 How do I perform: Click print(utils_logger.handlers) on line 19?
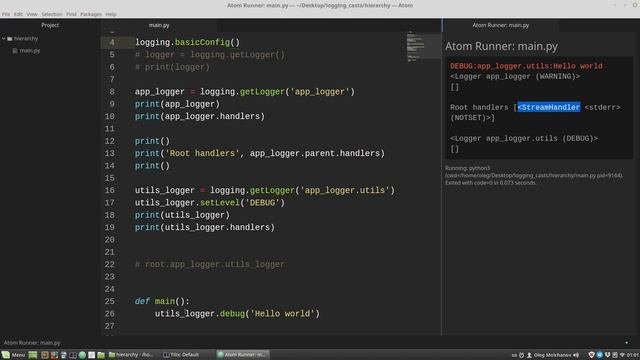[205, 227]
